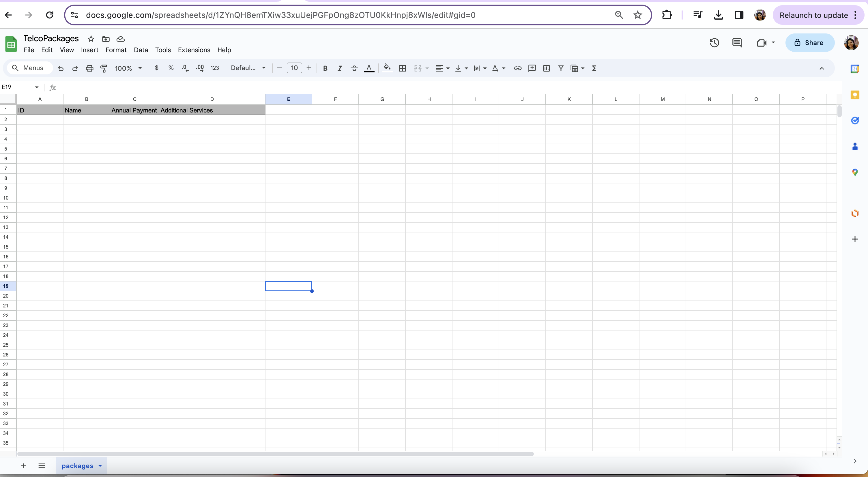Click the functions sigma icon
Screen dimensions: 868x477
[x=594, y=68]
